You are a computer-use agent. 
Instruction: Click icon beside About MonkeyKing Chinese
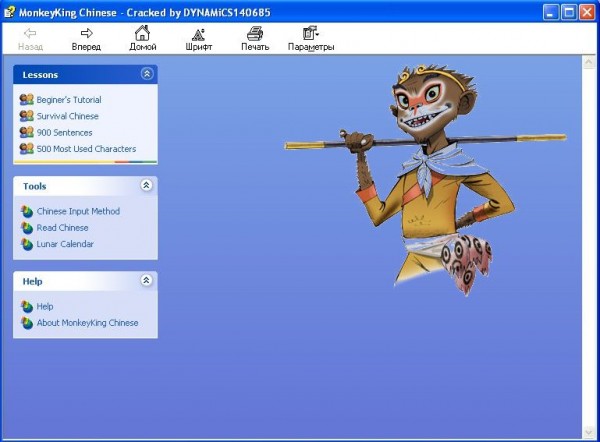coord(27,323)
